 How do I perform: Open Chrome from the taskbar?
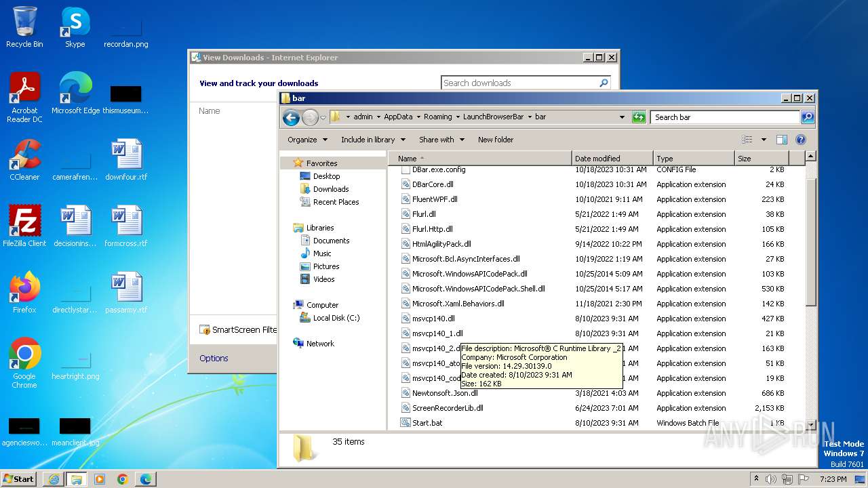(x=123, y=479)
